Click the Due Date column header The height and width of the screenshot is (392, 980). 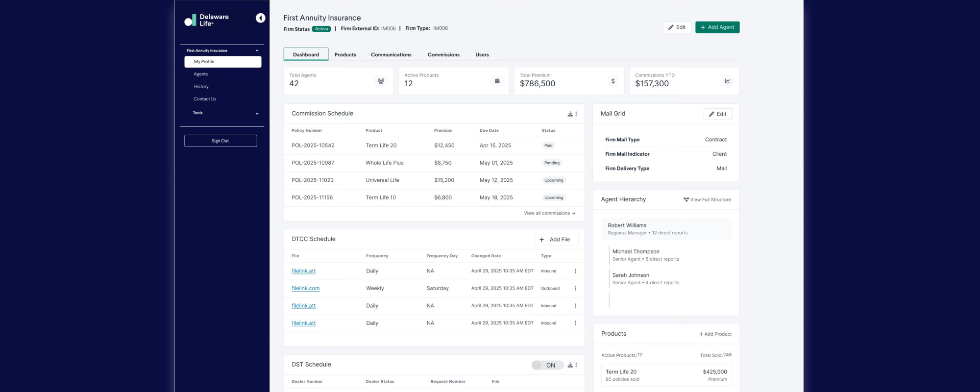click(x=489, y=131)
